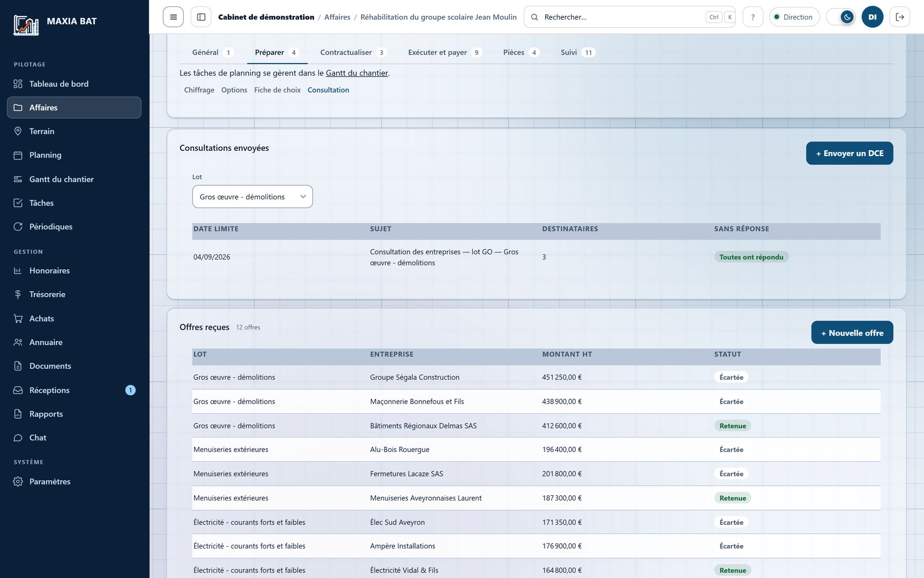Open Tâches in the sidebar
Image resolution: width=924 pixels, height=578 pixels.
[74, 203]
